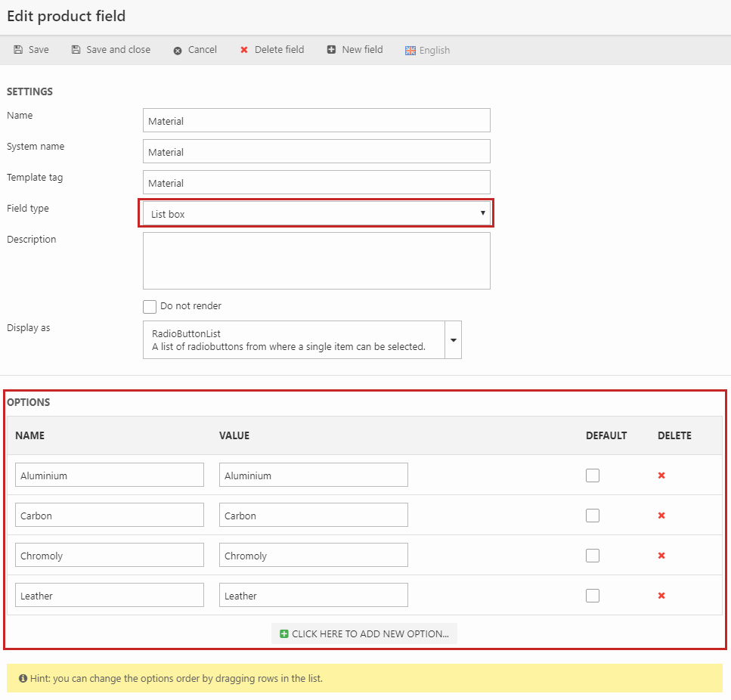Click the VALUE column header
The width and height of the screenshot is (731, 700).
(234, 435)
